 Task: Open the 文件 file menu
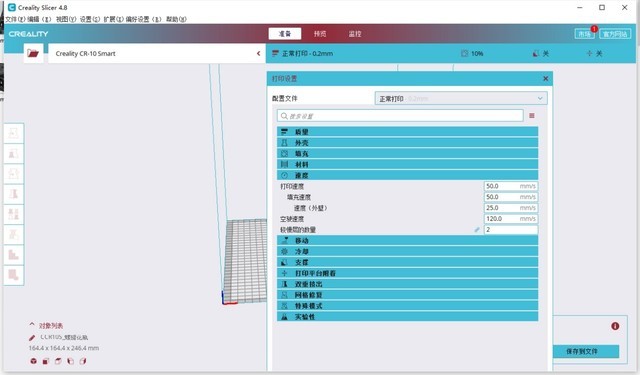click(15, 19)
